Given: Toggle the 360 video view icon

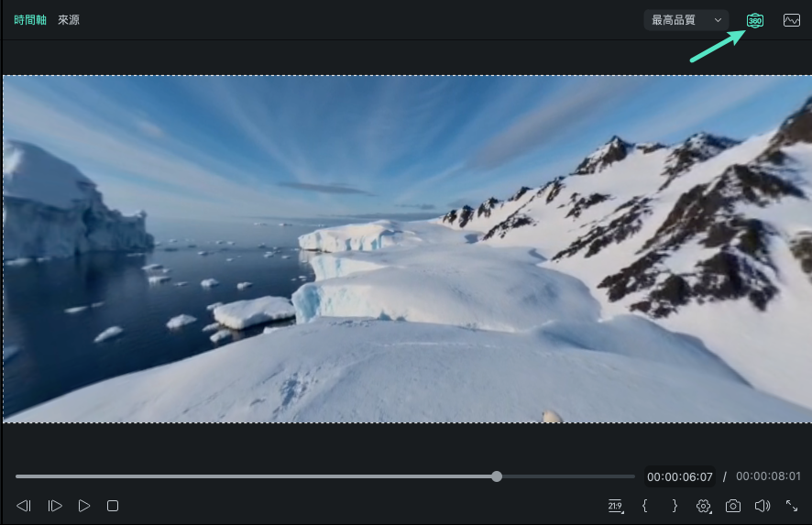Looking at the screenshot, I should click(754, 21).
